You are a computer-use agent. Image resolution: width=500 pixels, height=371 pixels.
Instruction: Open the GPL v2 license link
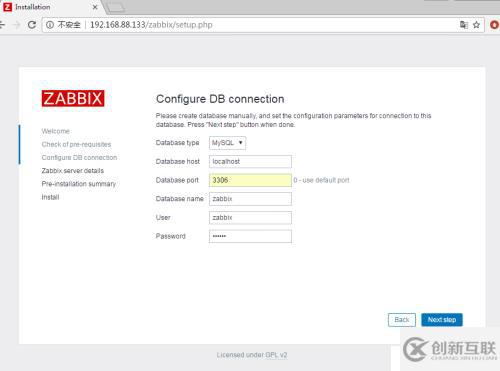coord(276,355)
